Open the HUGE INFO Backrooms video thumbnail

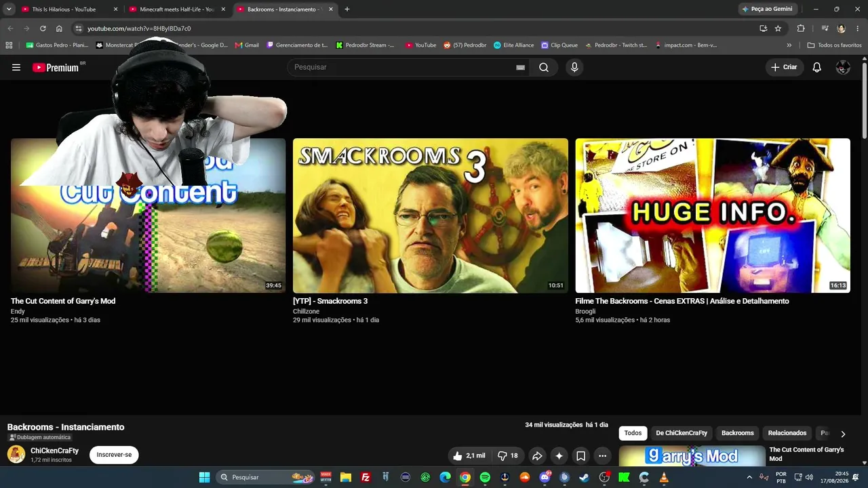pyautogui.click(x=713, y=216)
